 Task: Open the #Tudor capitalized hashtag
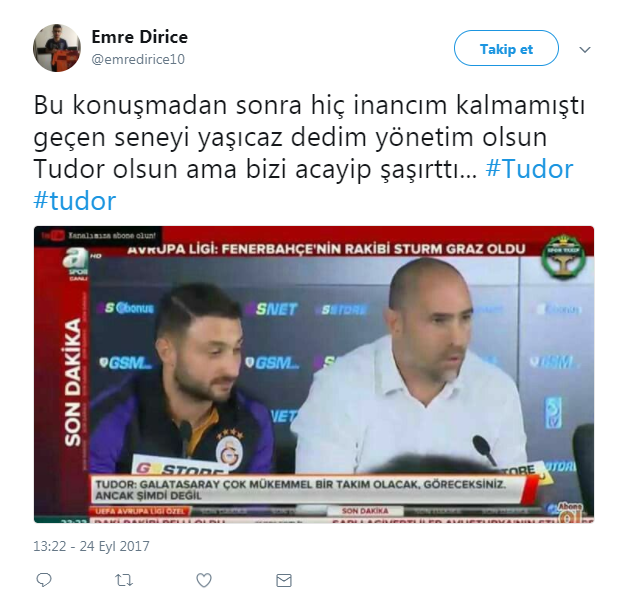(x=529, y=169)
